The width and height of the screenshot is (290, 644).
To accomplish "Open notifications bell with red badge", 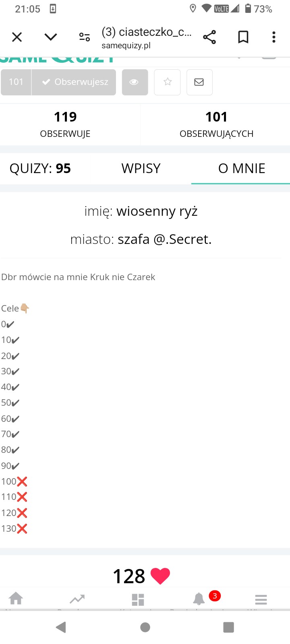I will pos(199,599).
